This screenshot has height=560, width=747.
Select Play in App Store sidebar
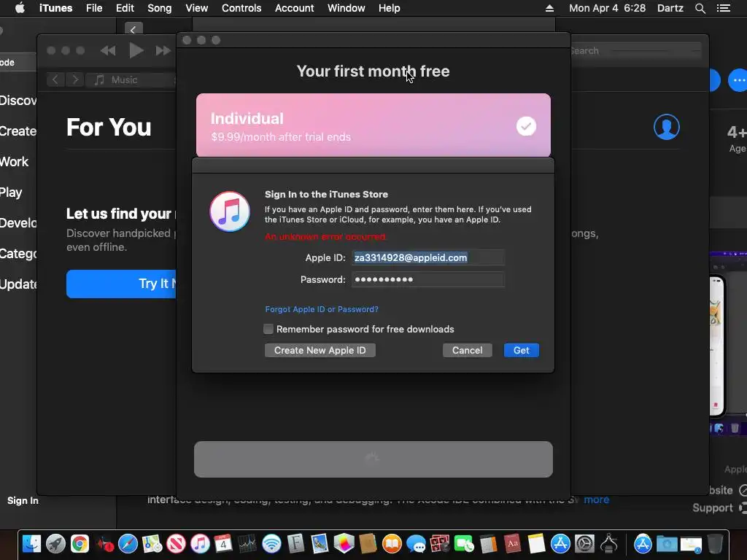click(11, 192)
